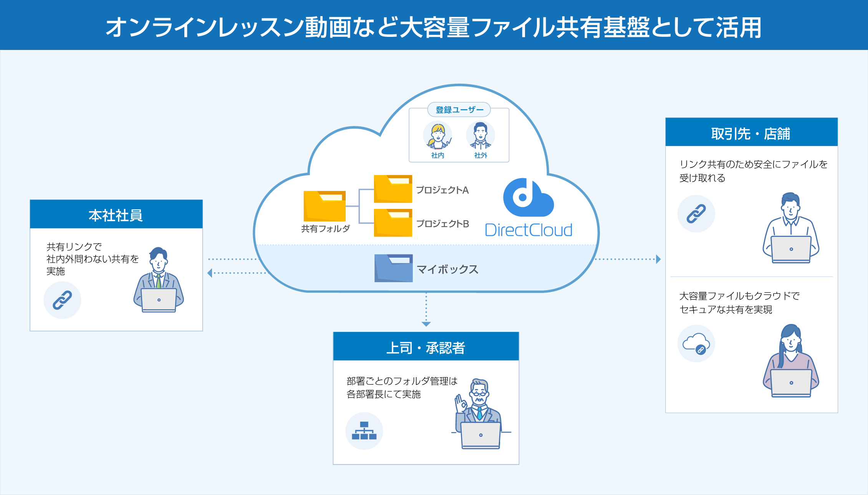
Task: Select the link icon under 本社社員
Action: point(63,300)
